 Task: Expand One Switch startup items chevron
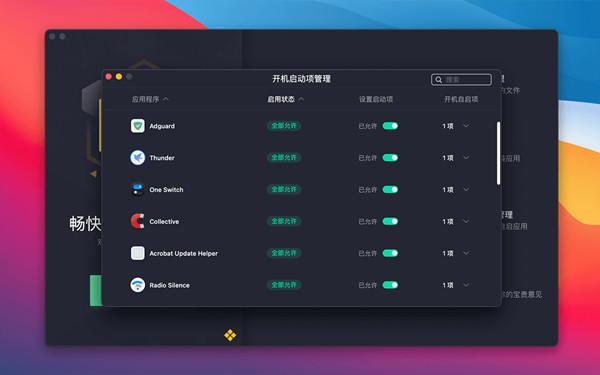466,189
